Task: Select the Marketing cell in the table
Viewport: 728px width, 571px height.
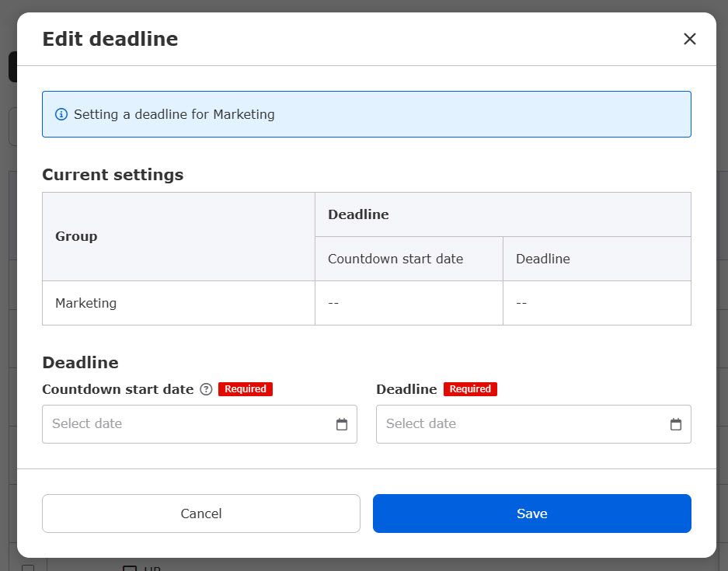Action: coord(86,303)
